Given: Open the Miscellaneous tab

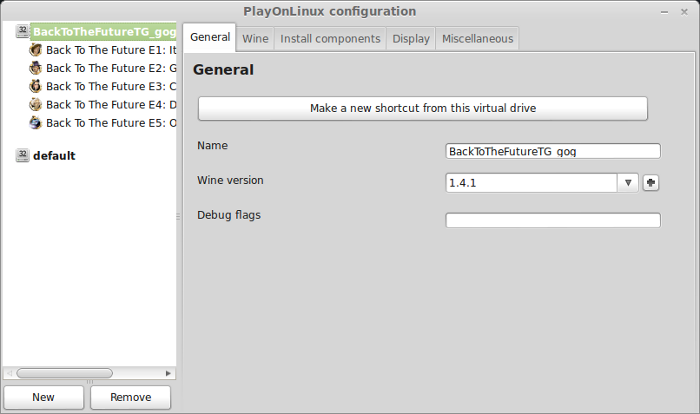Looking at the screenshot, I should coord(477,39).
